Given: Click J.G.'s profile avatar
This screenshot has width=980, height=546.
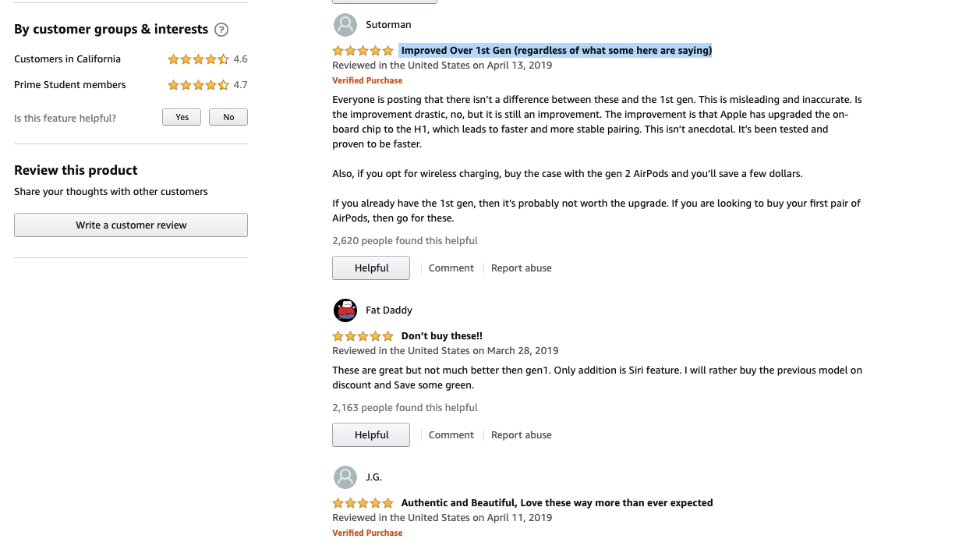Looking at the screenshot, I should click(x=345, y=477).
